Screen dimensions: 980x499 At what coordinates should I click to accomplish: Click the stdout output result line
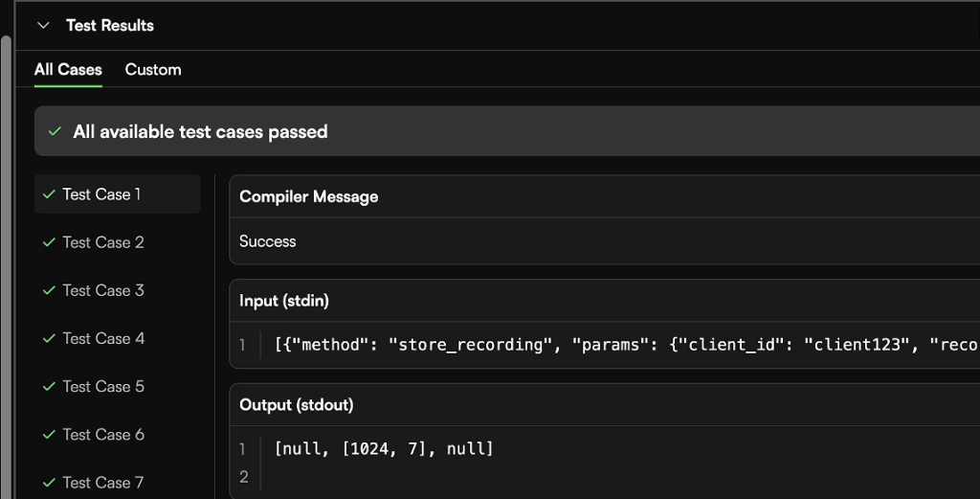coord(384,448)
